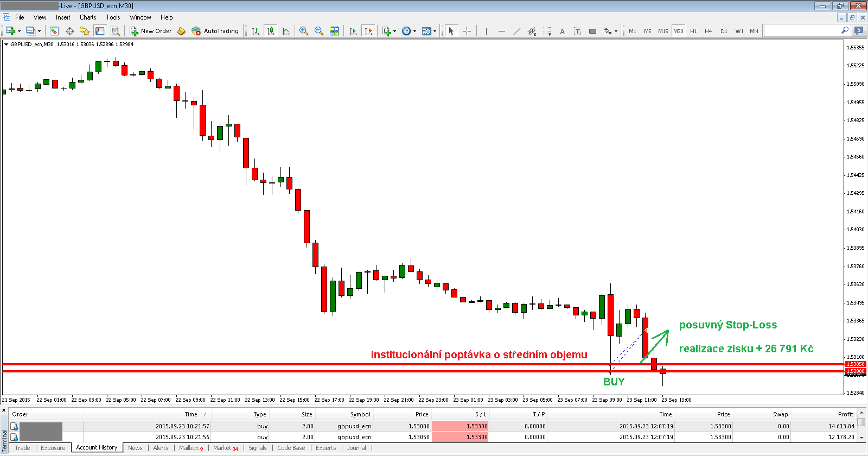Open the View menu
Viewport: 868px width, 456px height.
(40, 17)
